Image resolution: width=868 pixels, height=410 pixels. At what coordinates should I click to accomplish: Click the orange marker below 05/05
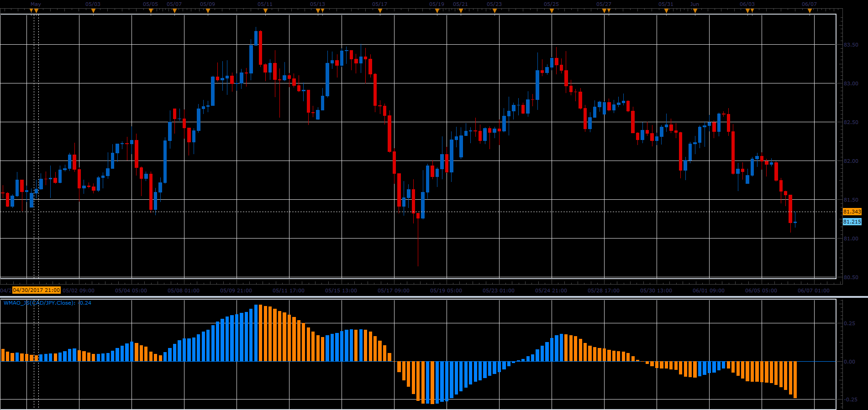click(x=151, y=11)
